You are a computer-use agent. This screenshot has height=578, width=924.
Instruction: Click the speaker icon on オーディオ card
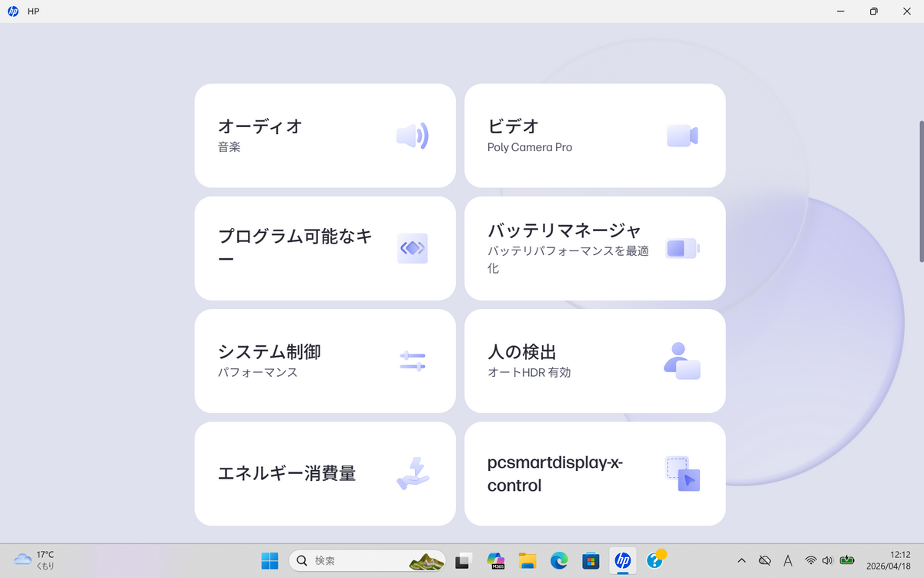tap(412, 136)
